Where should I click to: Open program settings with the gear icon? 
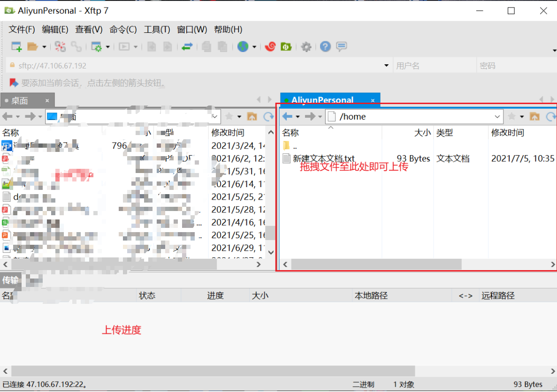pos(306,46)
